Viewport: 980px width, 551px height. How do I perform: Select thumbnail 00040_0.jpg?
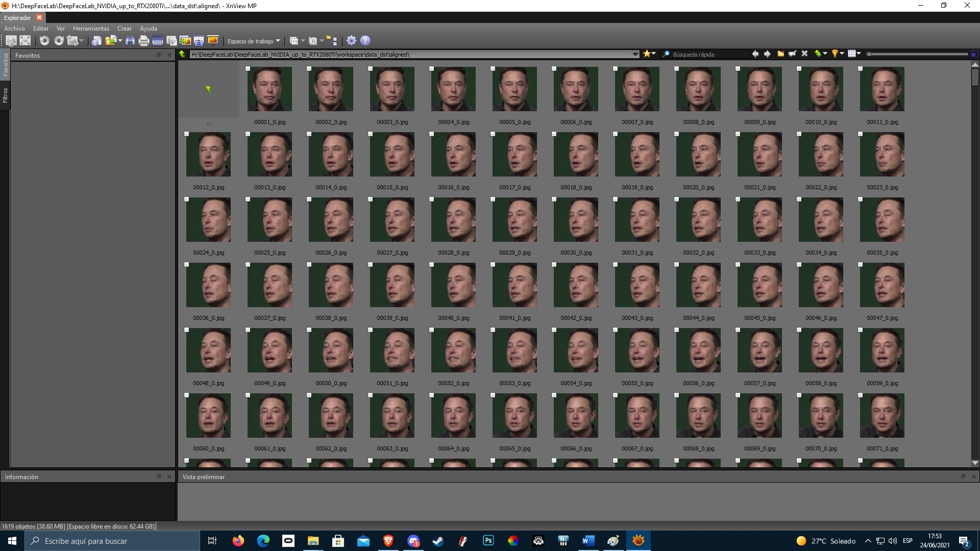453,285
